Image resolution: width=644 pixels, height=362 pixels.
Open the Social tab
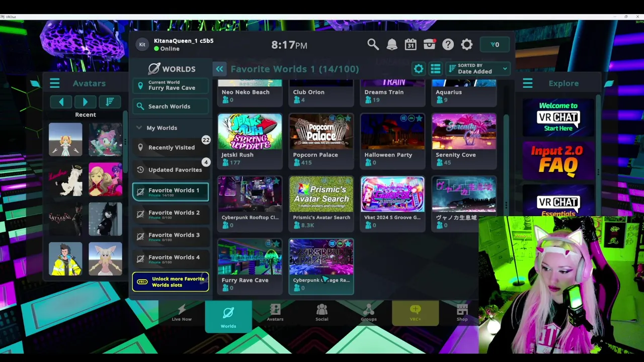(x=321, y=313)
